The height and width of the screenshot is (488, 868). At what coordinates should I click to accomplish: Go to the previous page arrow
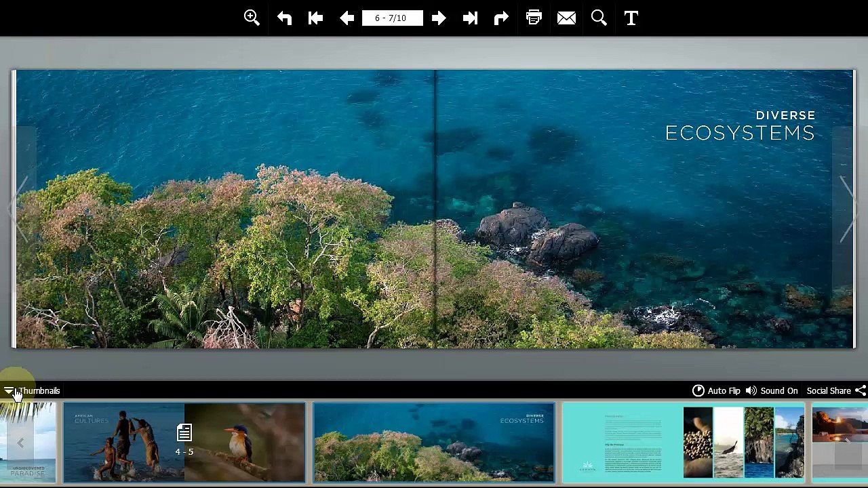point(347,18)
